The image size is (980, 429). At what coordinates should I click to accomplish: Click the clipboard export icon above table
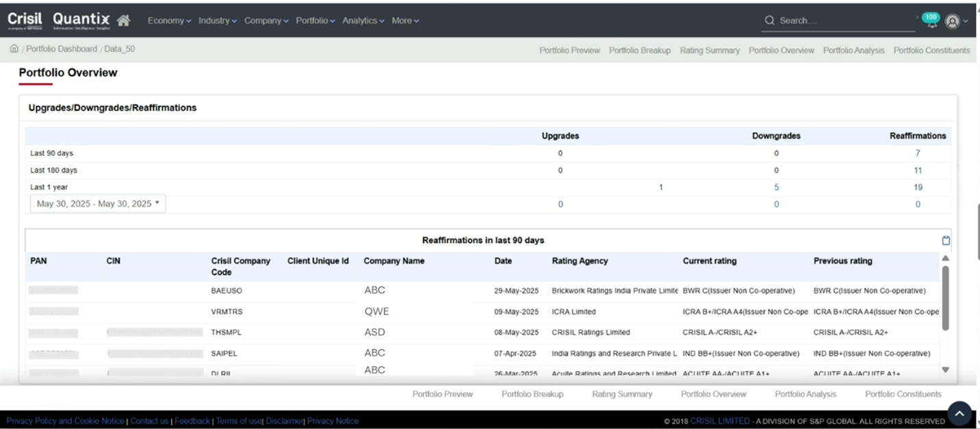[946, 240]
